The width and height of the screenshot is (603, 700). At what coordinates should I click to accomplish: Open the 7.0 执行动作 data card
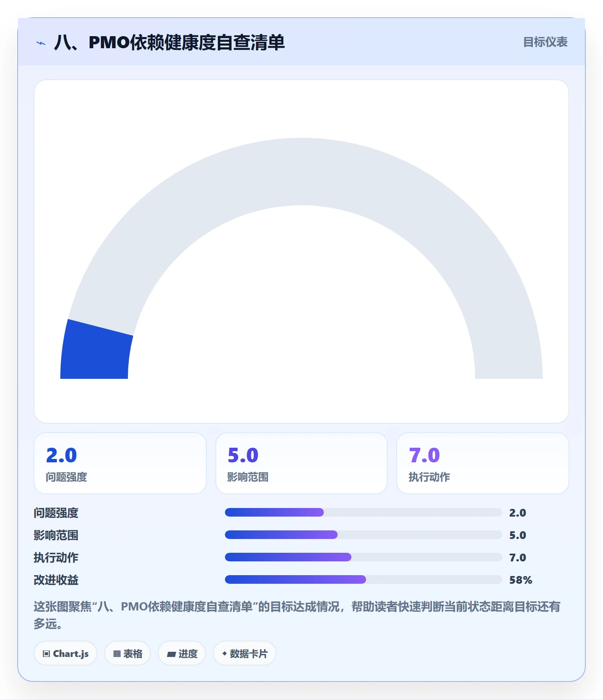(x=483, y=463)
